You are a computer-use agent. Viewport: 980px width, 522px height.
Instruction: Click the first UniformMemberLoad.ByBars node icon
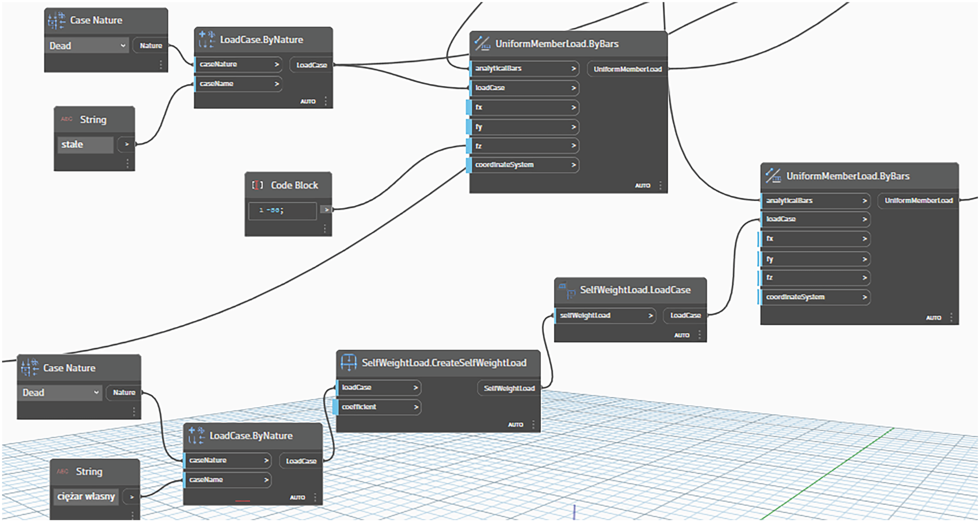coord(482,44)
